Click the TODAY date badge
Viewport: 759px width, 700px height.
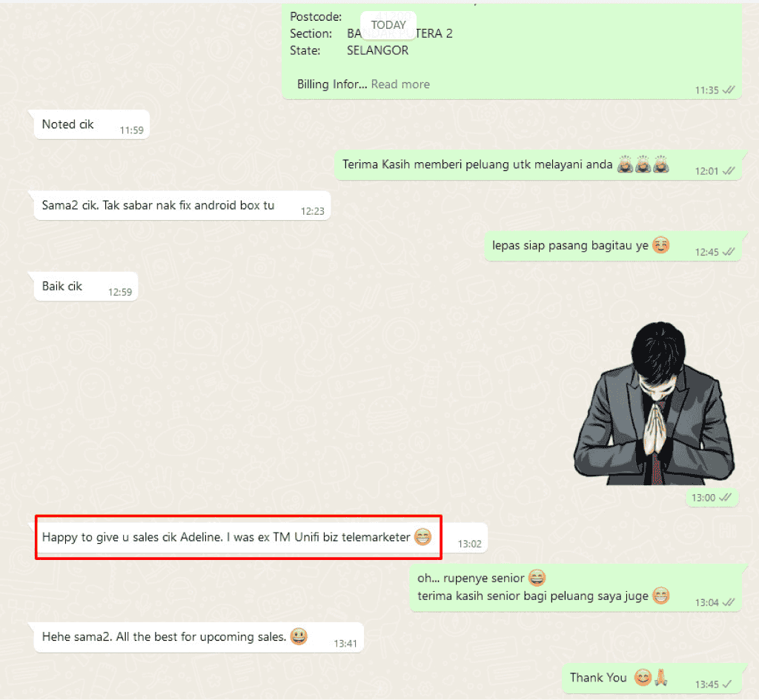click(388, 24)
